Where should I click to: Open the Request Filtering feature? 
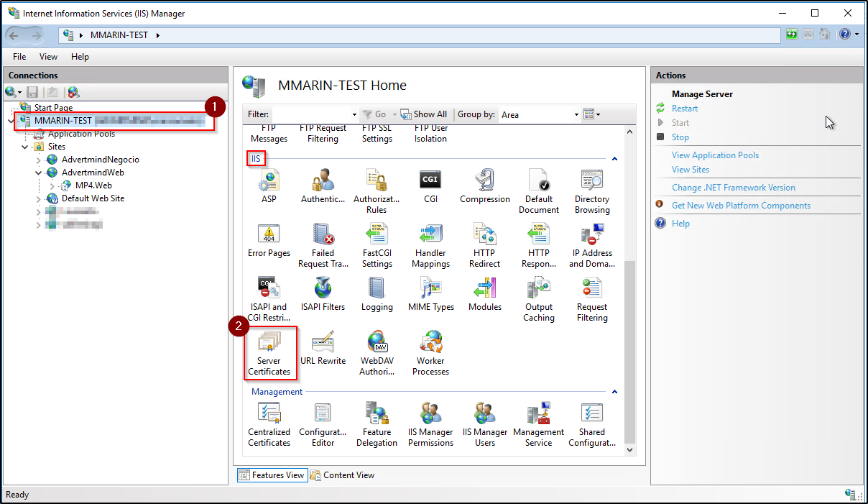tap(592, 299)
